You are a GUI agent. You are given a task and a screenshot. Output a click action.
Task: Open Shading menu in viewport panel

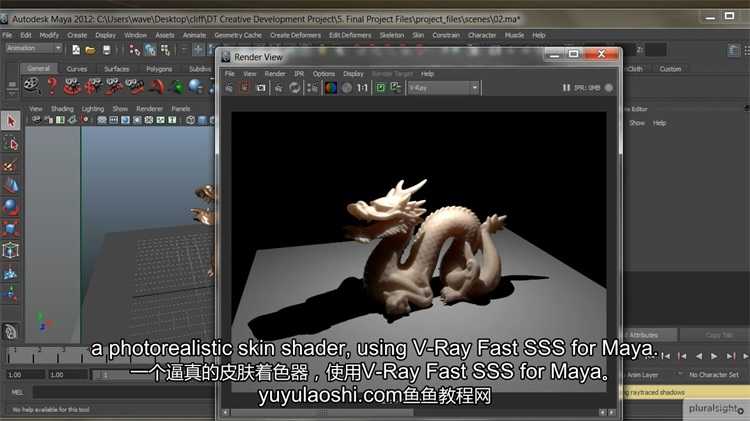(x=62, y=109)
